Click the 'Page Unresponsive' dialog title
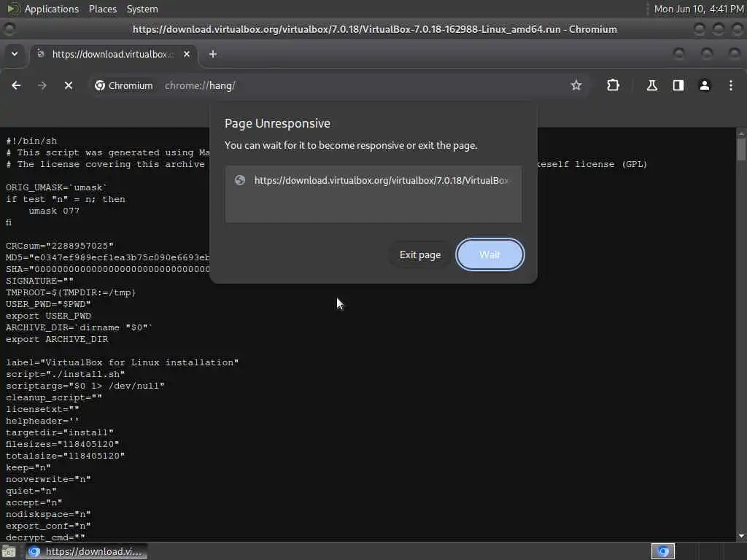 click(x=277, y=123)
